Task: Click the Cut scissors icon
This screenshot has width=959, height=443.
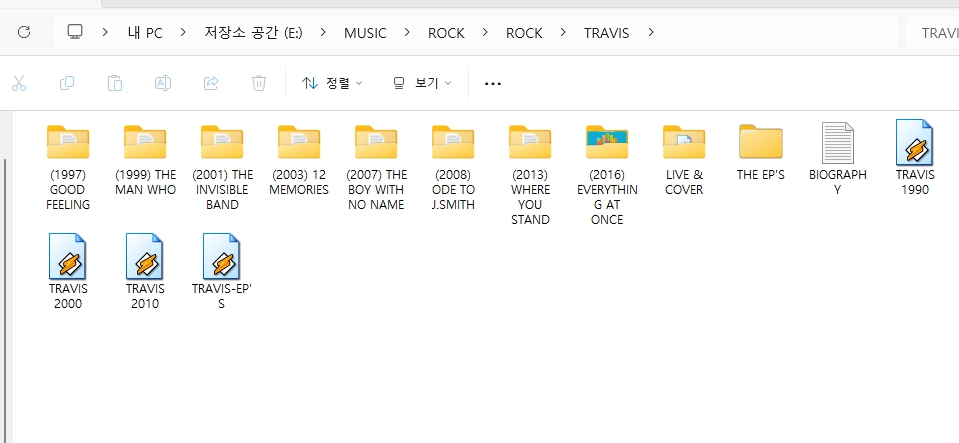Action: click(x=19, y=83)
